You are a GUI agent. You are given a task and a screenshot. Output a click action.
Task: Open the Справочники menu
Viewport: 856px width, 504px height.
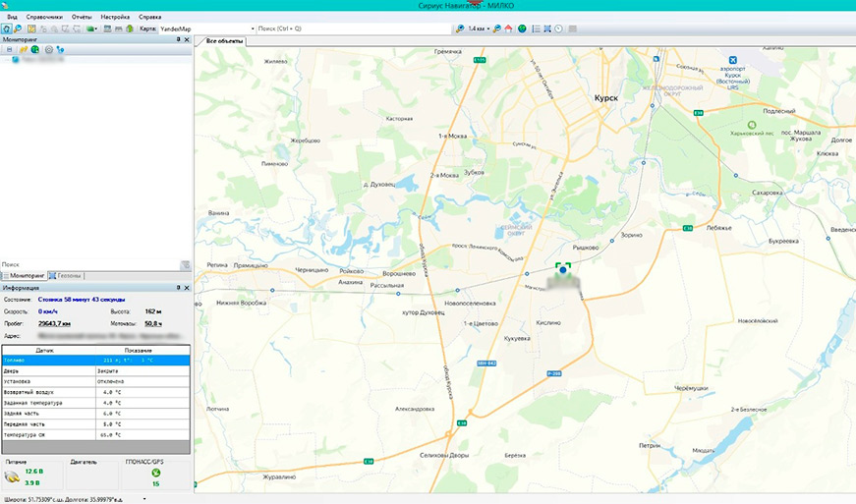click(44, 17)
